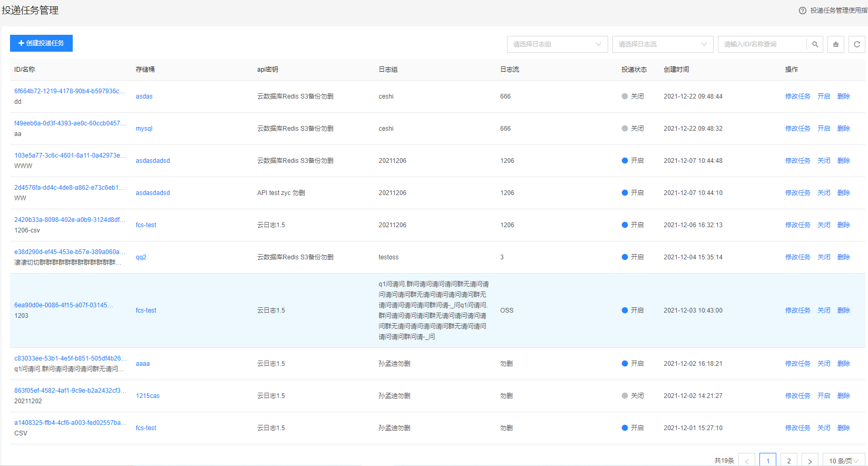Click 修改任务 for task dd
The width and height of the screenshot is (868, 466).
pos(797,96)
